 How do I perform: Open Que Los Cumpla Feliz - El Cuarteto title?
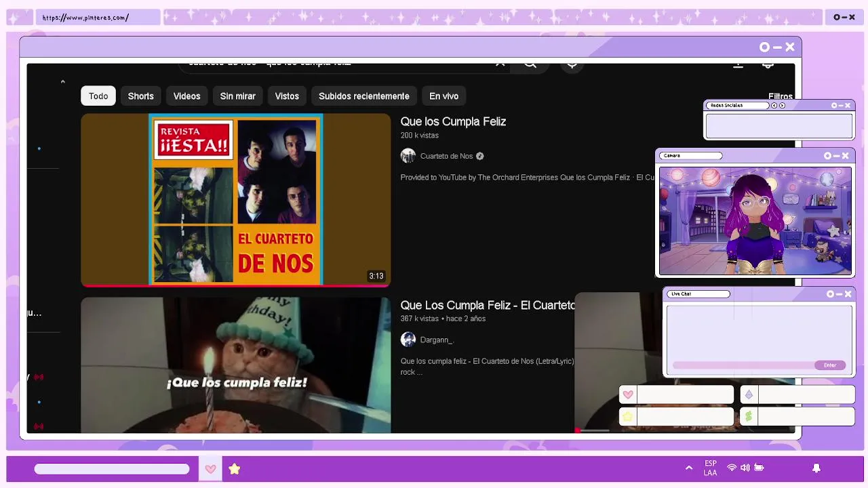tap(488, 306)
